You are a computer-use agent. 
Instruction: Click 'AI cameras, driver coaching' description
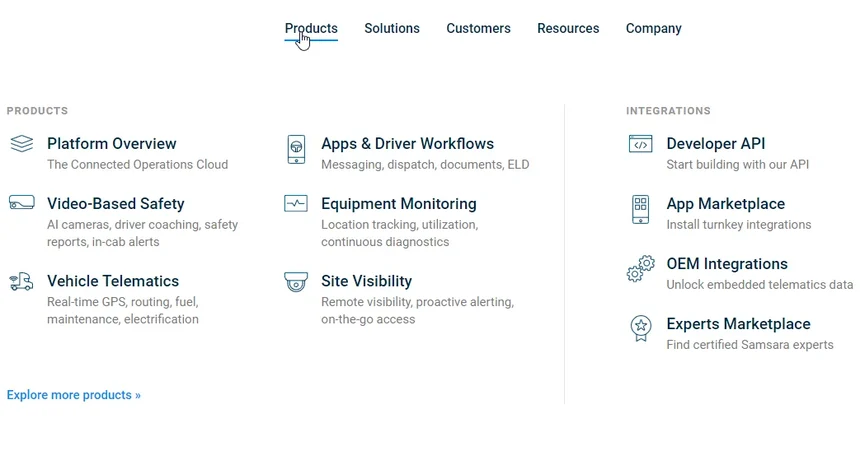[143, 233]
